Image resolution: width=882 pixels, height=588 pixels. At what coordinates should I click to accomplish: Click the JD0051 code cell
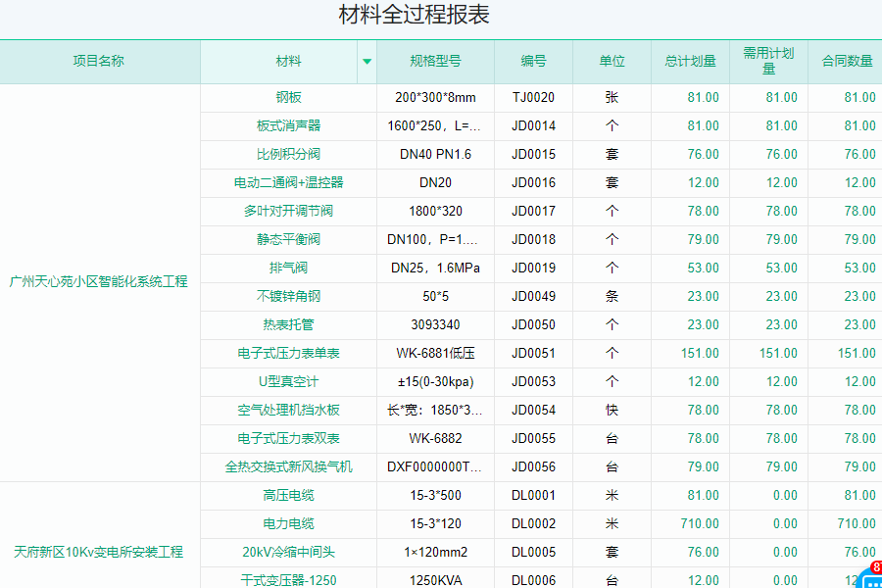tap(533, 354)
